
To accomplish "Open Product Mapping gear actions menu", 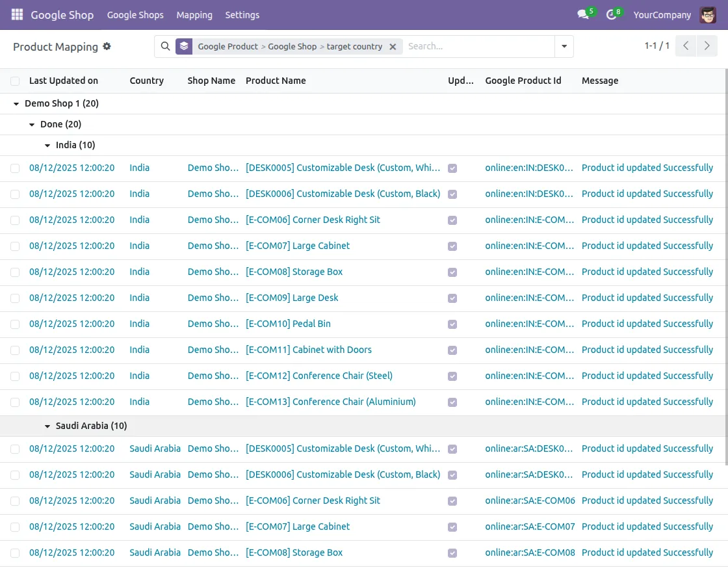I will click(107, 47).
